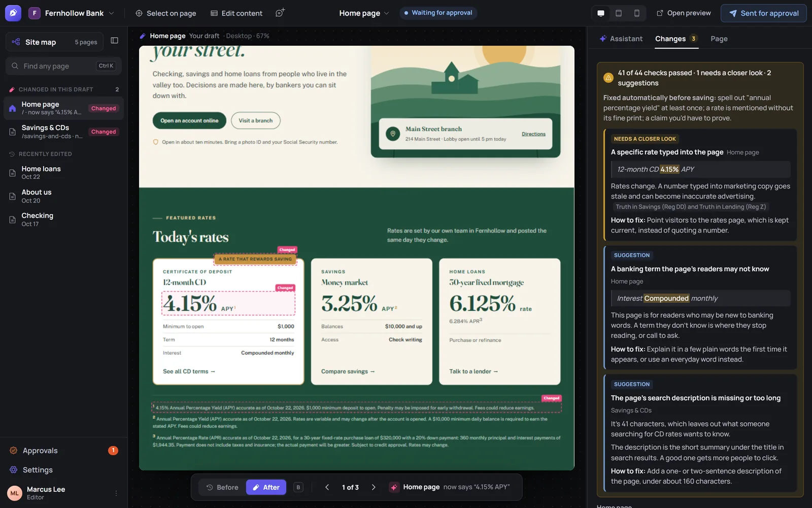
Task: Click Open an account online button
Action: coord(189,120)
